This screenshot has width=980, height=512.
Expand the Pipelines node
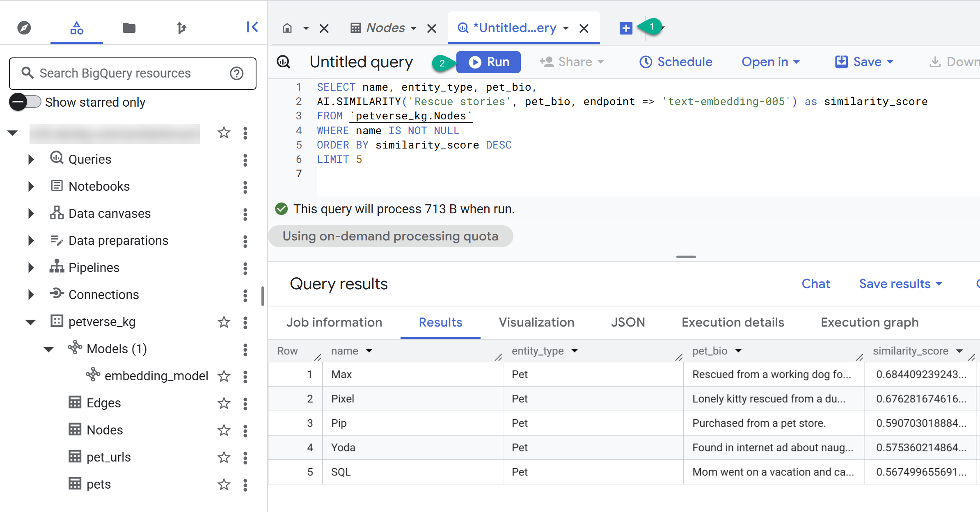pos(31,267)
